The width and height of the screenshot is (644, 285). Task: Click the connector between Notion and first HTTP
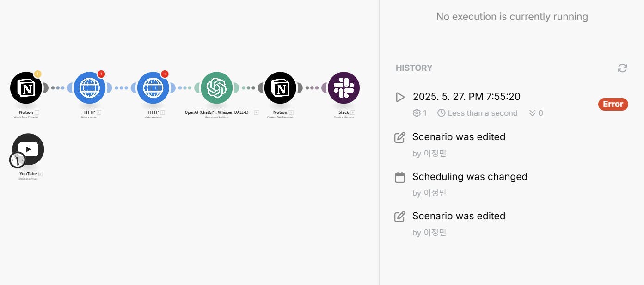(58, 88)
